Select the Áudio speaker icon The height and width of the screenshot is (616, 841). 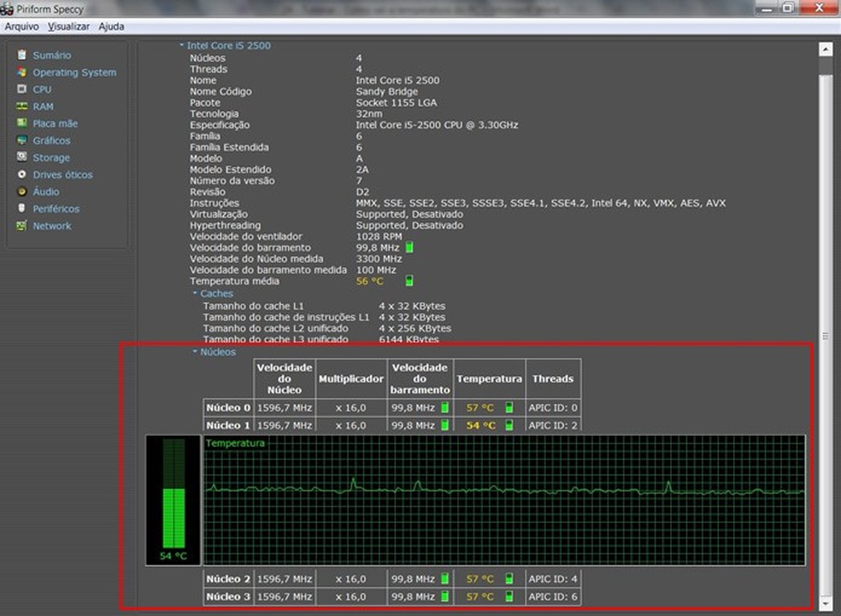22,191
